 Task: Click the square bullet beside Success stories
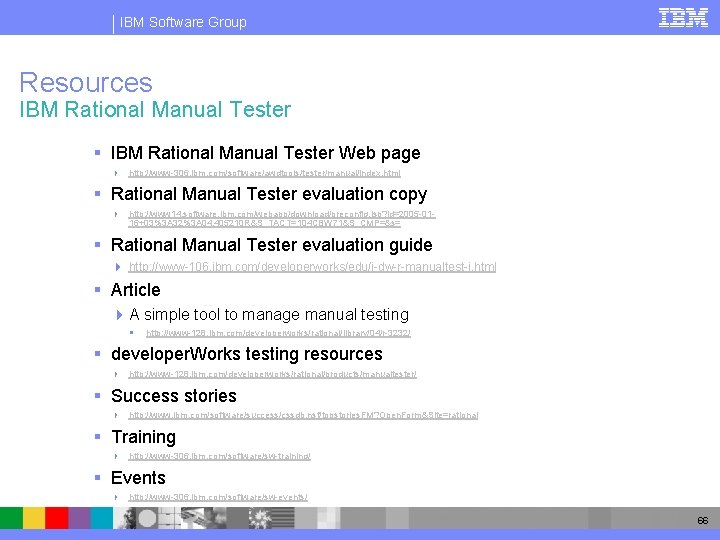point(97,395)
